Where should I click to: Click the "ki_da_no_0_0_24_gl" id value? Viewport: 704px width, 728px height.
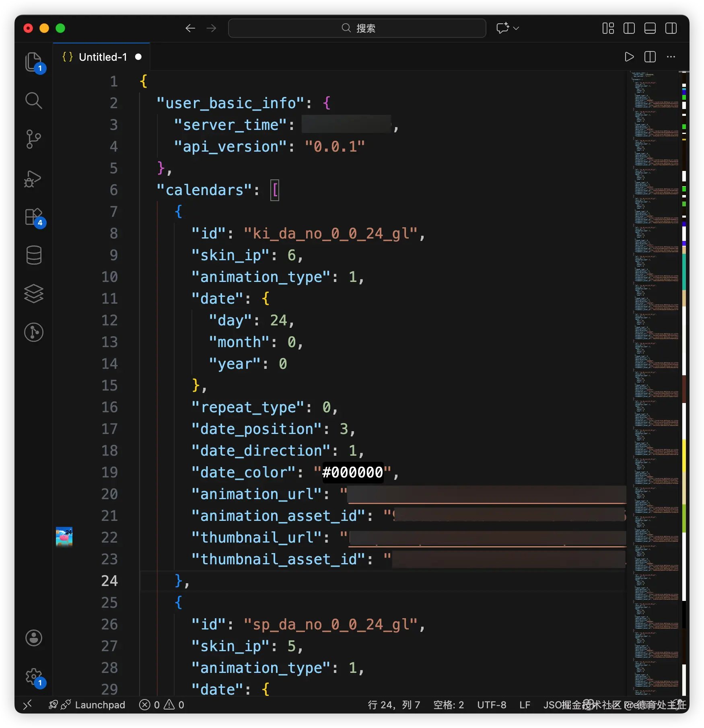tap(331, 234)
